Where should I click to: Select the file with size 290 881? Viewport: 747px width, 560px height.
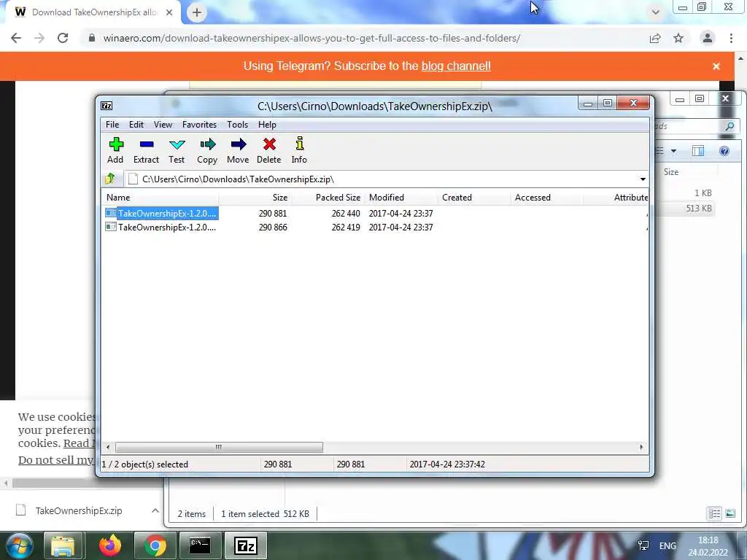pos(162,214)
